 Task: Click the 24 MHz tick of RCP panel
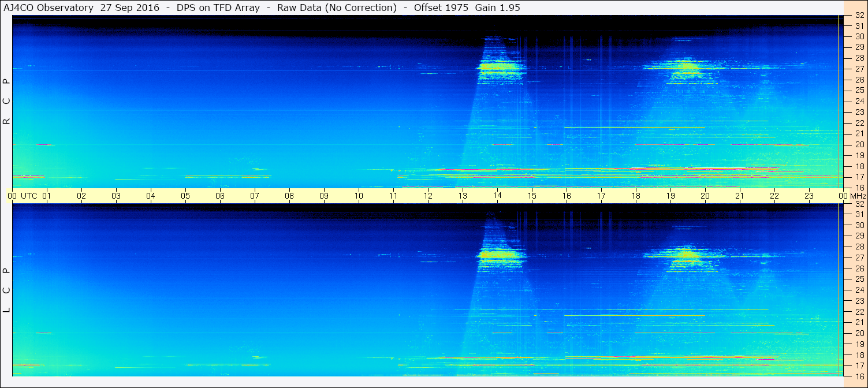859,101
